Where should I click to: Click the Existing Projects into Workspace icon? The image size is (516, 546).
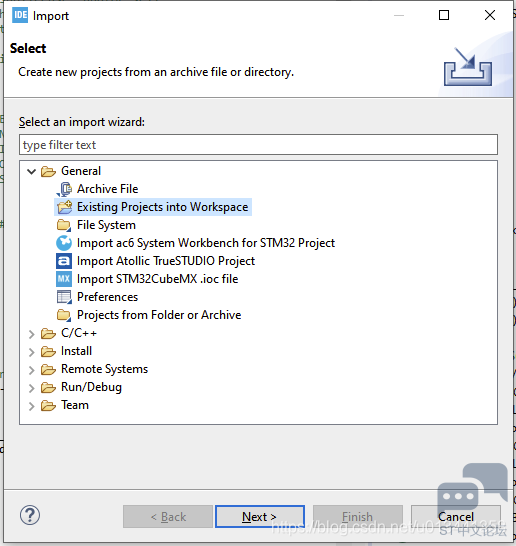pos(64,207)
